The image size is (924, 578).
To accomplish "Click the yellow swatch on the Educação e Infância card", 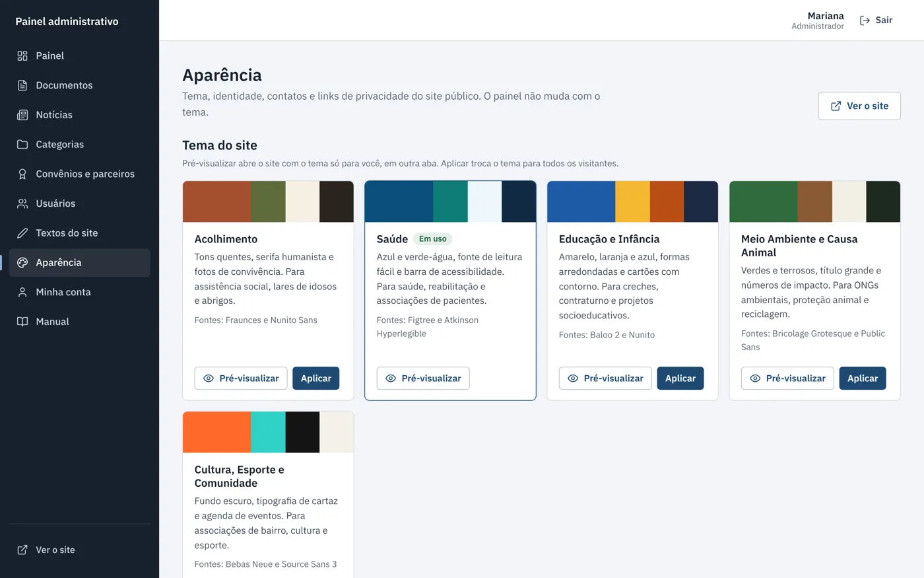I will point(632,201).
